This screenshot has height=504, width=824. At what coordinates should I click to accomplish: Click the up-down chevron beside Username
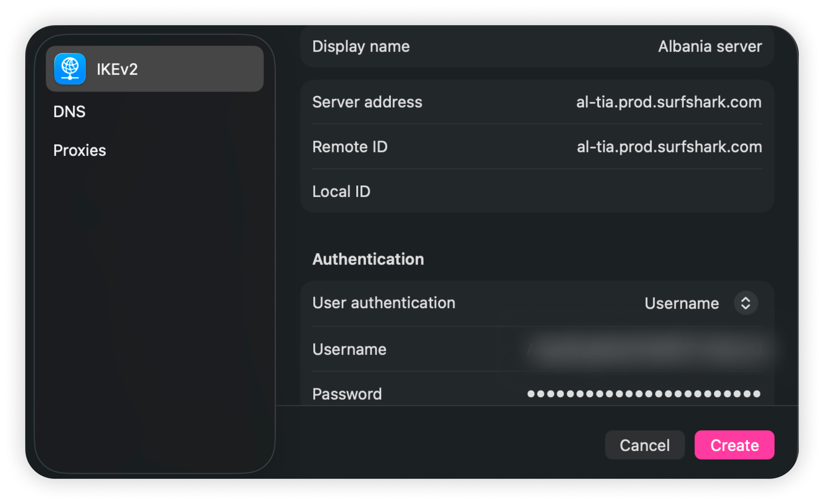click(x=746, y=303)
